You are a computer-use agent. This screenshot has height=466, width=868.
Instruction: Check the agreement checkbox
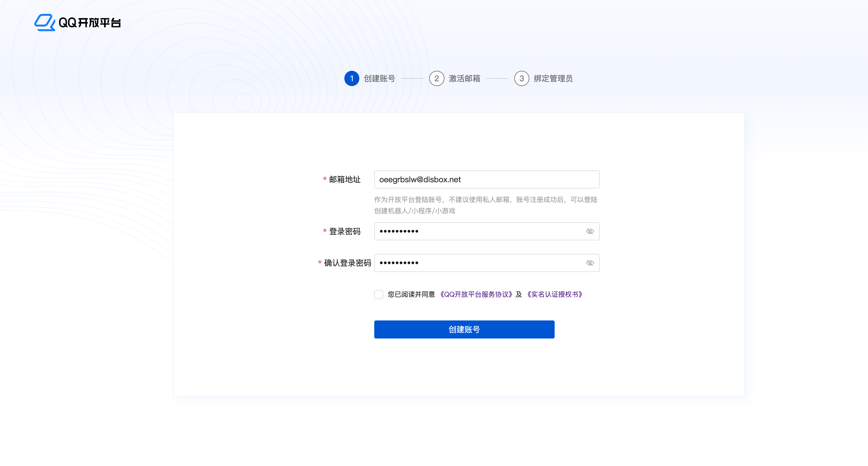[379, 294]
